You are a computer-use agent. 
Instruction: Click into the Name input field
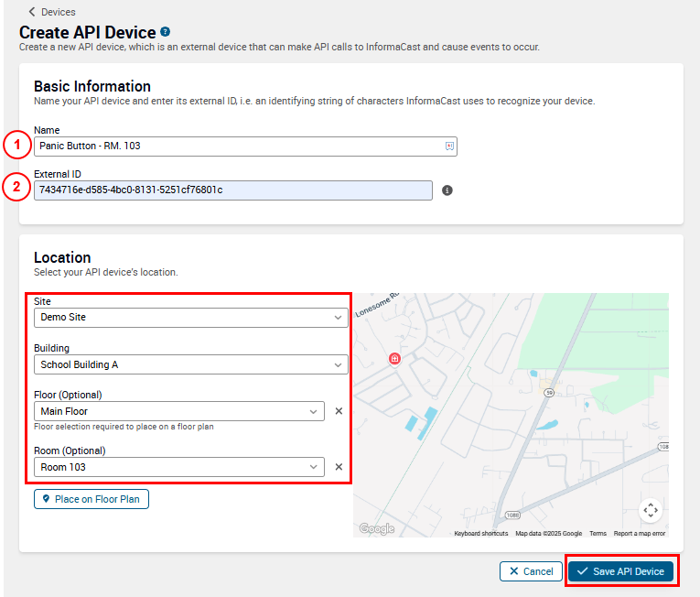coord(238,147)
